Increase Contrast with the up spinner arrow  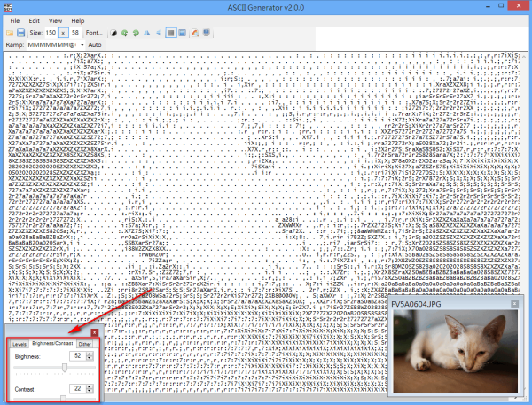click(x=90, y=386)
